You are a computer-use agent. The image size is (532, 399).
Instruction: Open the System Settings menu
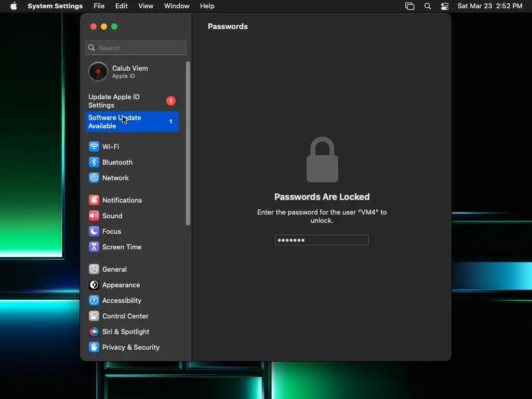coord(55,6)
